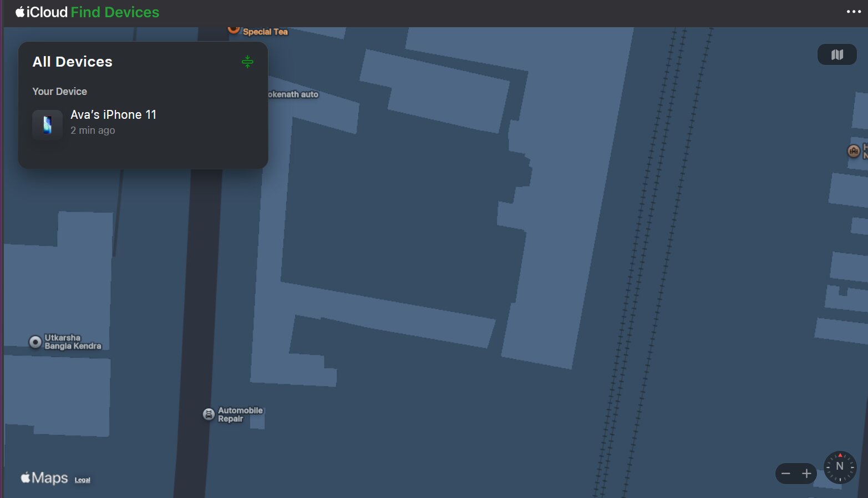Click the Lokenath auto map label
Viewport: 868px width, 498px height.
[x=293, y=94]
